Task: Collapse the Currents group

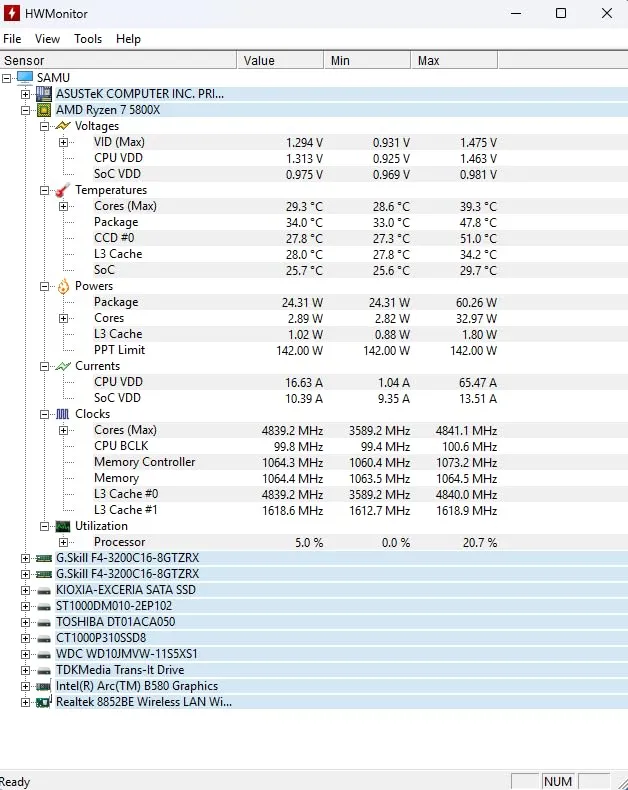Action: coord(44,366)
